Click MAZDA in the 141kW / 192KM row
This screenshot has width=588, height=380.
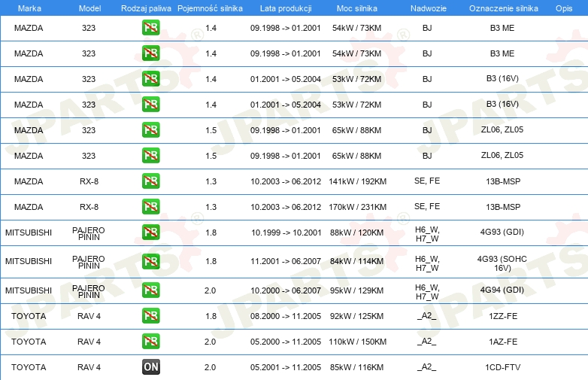coord(29,181)
